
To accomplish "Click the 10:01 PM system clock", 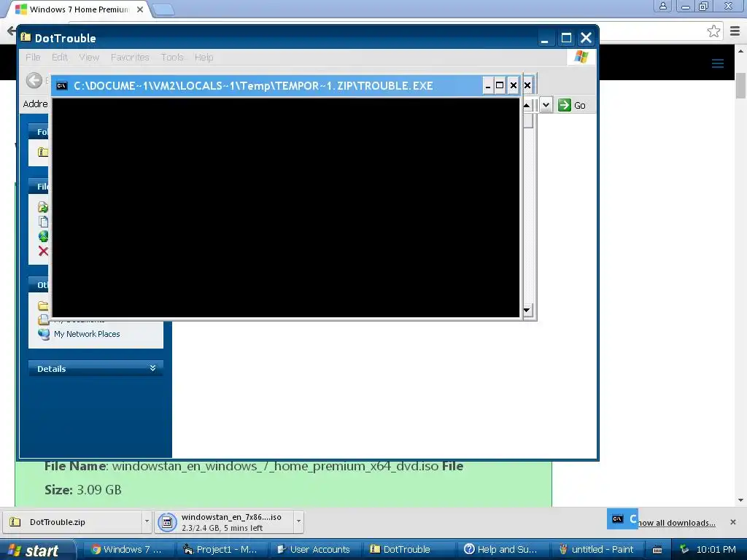I will [x=716, y=550].
